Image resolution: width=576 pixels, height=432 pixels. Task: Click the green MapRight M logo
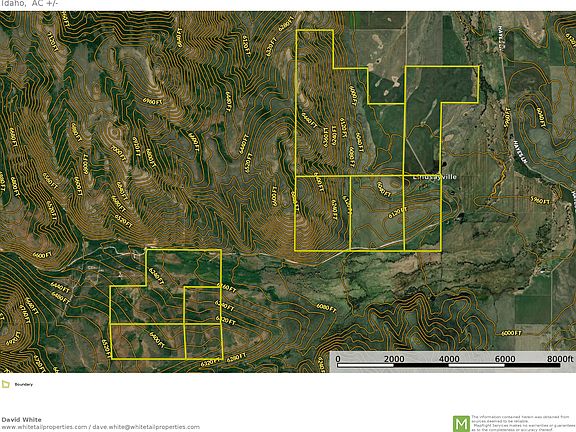coord(461,424)
